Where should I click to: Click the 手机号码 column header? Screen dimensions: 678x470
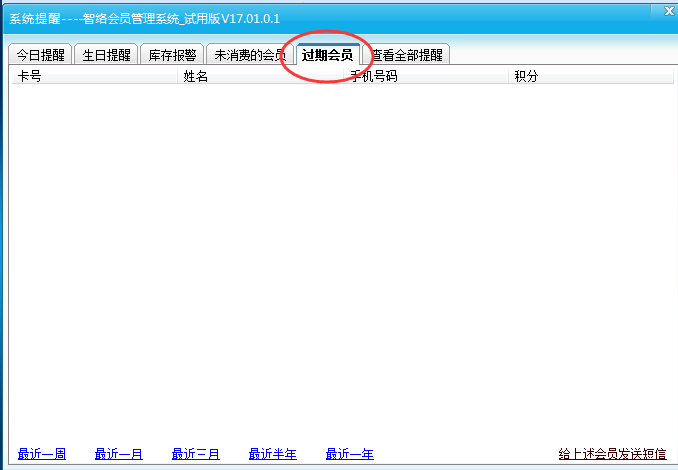pos(426,77)
